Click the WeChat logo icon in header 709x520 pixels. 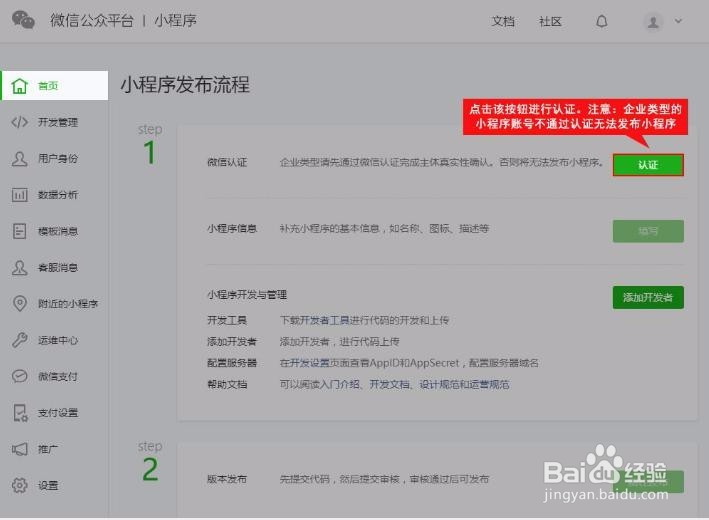click(x=23, y=20)
